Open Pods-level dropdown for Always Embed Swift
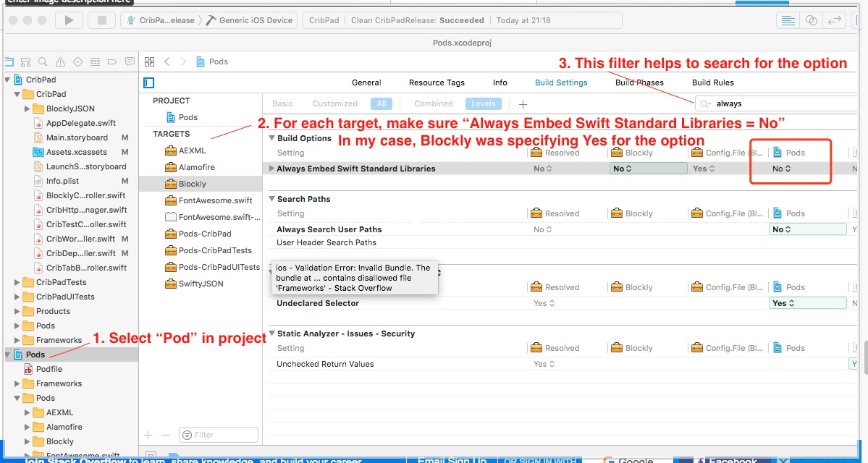Viewport: 868px width, 463px height. [x=782, y=169]
